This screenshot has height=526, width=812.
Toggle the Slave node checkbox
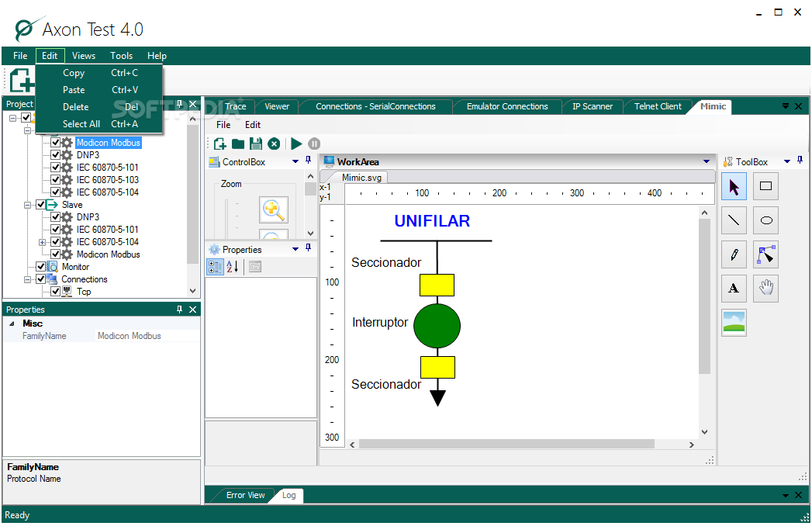[40, 205]
